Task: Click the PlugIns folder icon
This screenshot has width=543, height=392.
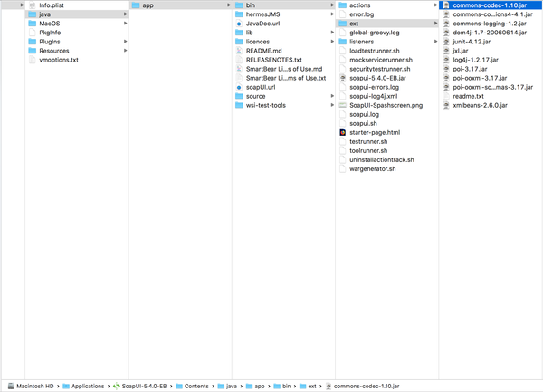Action: [33, 42]
